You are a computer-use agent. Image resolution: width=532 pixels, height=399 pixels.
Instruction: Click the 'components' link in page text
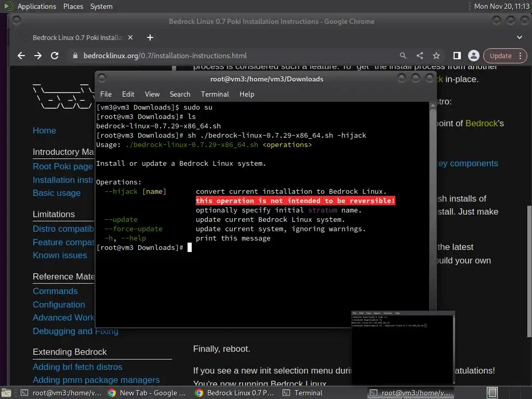click(474, 164)
